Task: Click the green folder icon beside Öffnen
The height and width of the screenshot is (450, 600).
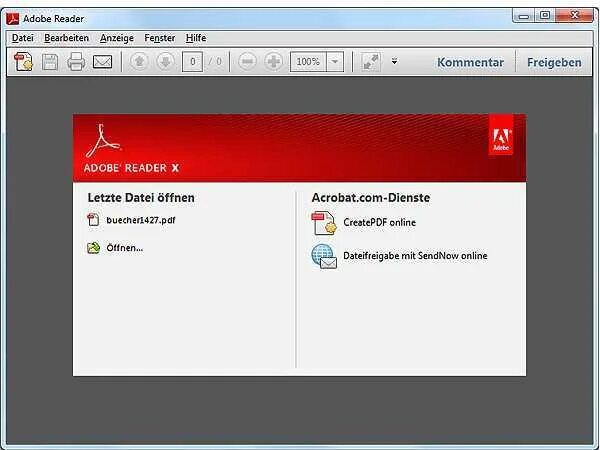Action: pyautogui.click(x=93, y=248)
